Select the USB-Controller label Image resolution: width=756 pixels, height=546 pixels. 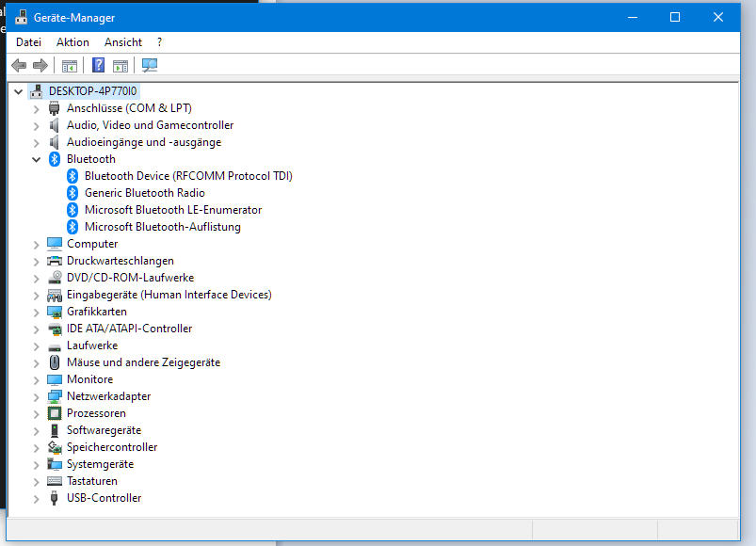104,498
